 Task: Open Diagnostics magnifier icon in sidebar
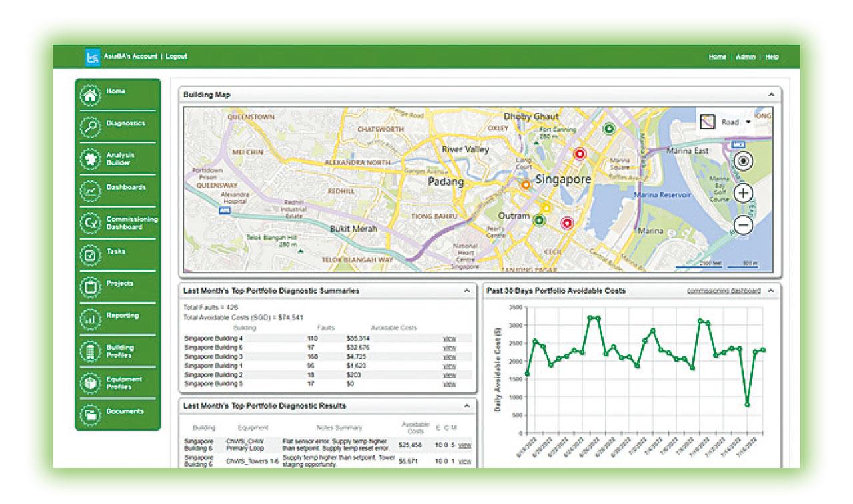(x=90, y=126)
